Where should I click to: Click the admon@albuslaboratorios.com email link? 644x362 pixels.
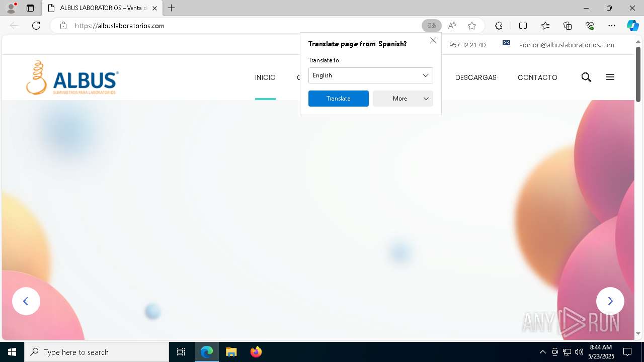pyautogui.click(x=567, y=45)
